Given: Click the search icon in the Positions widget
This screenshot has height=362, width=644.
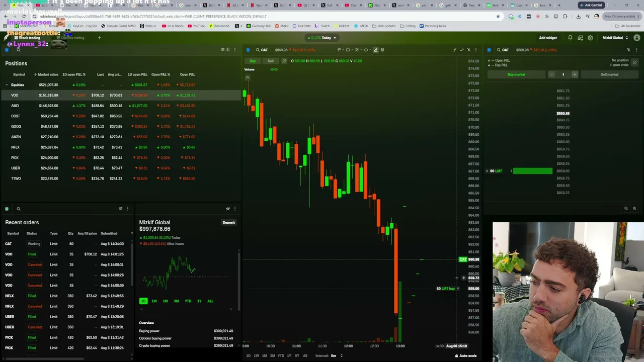Looking at the screenshot, I should 18,50.
